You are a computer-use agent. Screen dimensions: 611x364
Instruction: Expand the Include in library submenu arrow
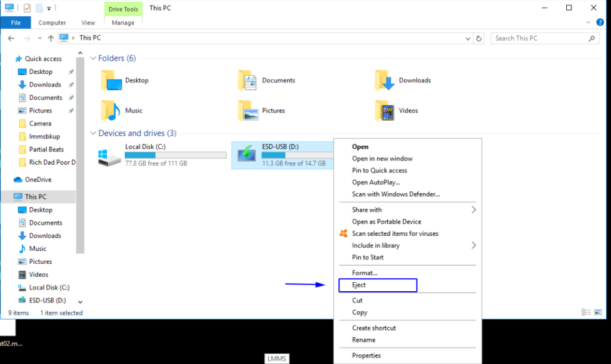pyautogui.click(x=473, y=245)
